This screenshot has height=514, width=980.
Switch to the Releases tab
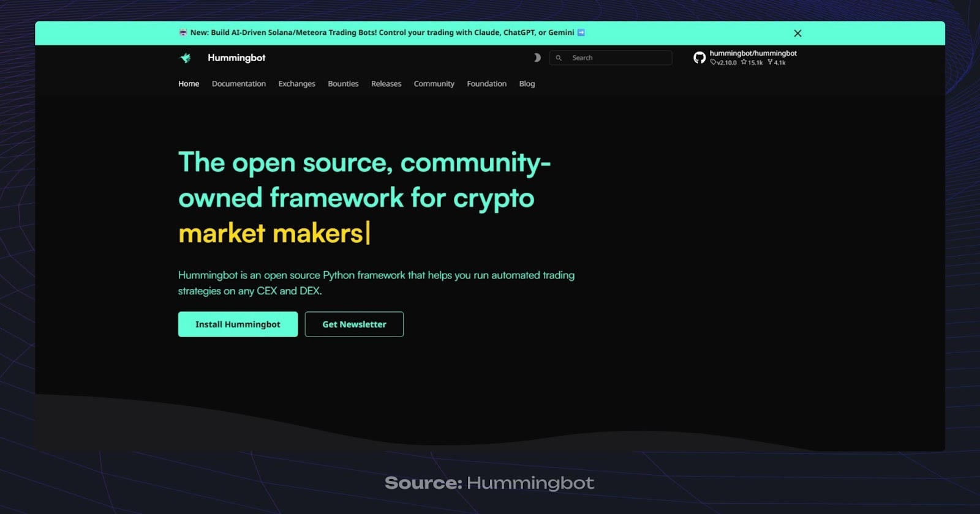[x=386, y=84]
